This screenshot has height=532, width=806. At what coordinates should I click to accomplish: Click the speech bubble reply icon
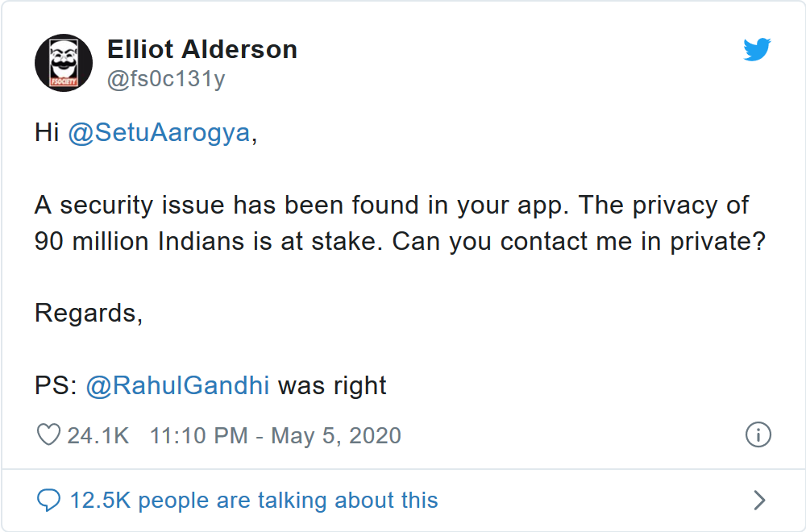49,501
